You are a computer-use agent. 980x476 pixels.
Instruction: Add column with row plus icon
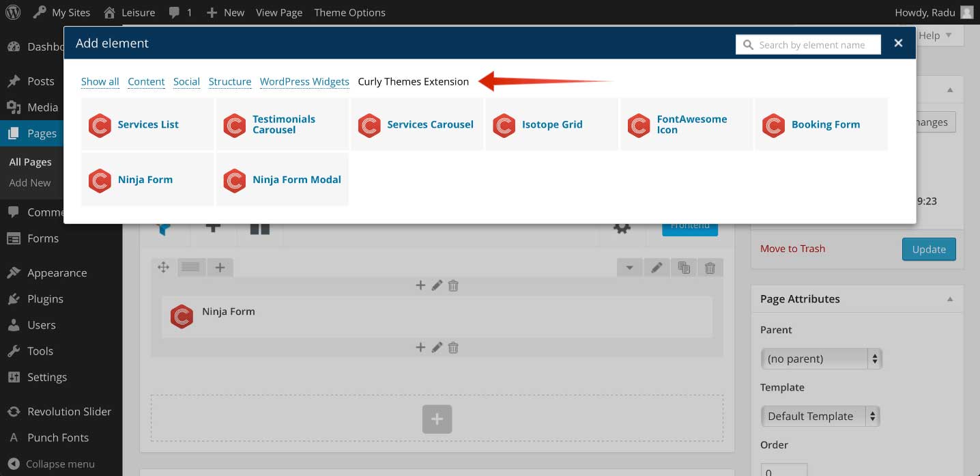point(220,268)
